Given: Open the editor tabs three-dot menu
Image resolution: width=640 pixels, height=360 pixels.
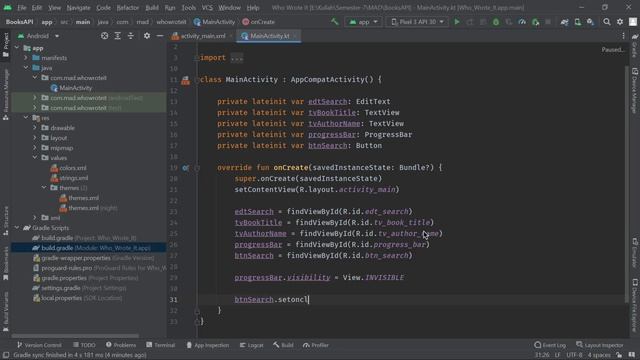Looking at the screenshot, I should pyautogui.click(x=623, y=36).
